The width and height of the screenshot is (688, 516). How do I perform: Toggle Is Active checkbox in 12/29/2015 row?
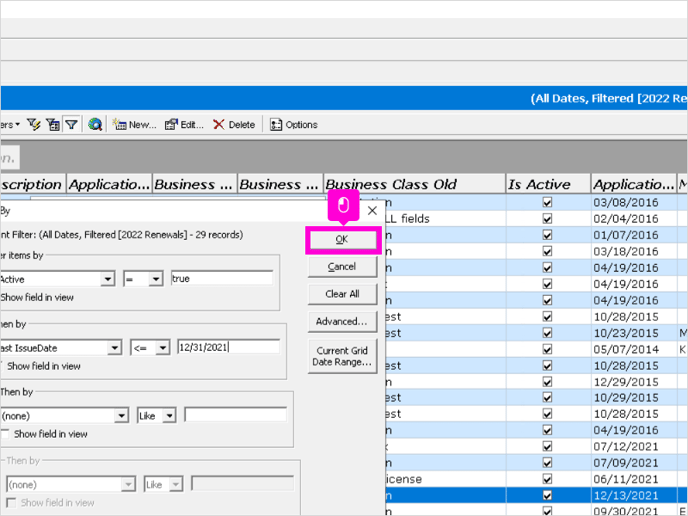click(x=547, y=382)
